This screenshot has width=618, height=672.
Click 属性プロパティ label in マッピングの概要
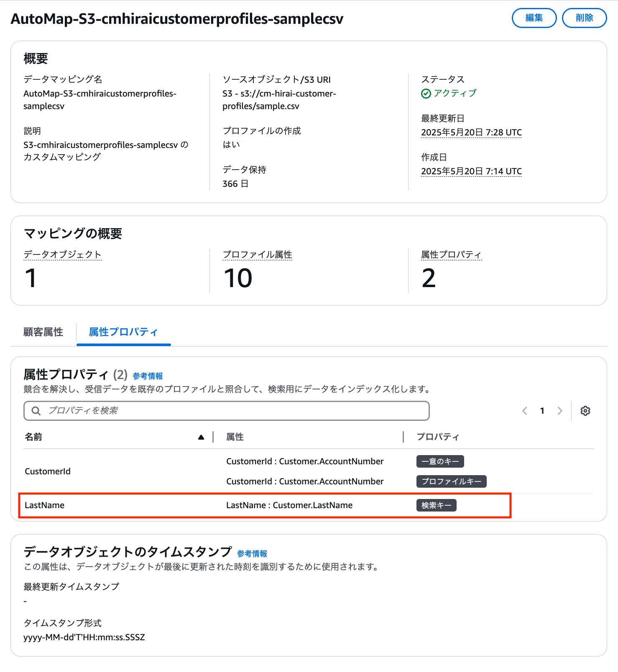[452, 255]
